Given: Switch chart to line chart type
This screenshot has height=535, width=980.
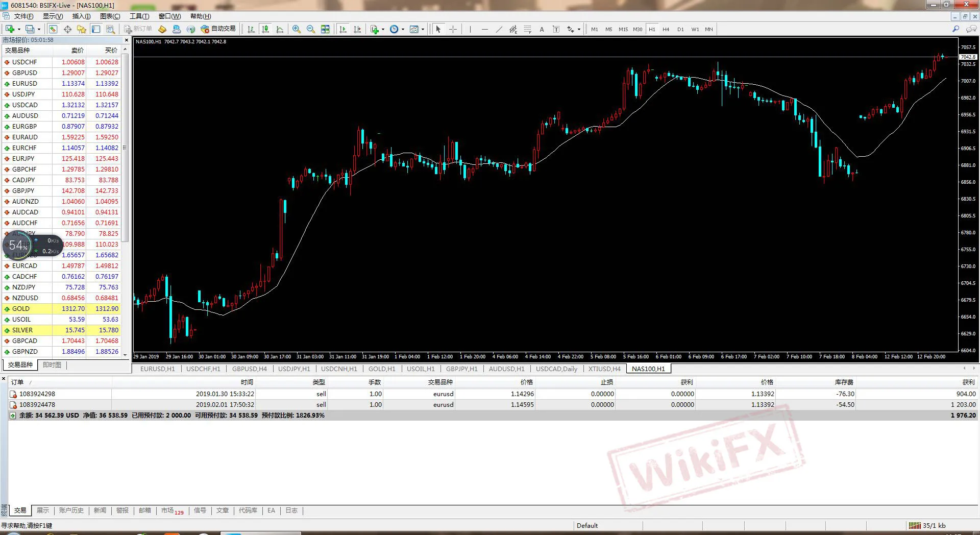Looking at the screenshot, I should pos(280,29).
